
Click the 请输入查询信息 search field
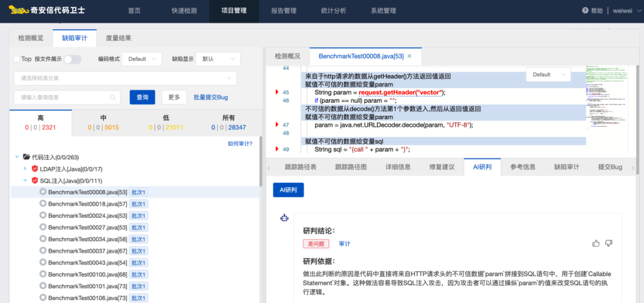63,97
